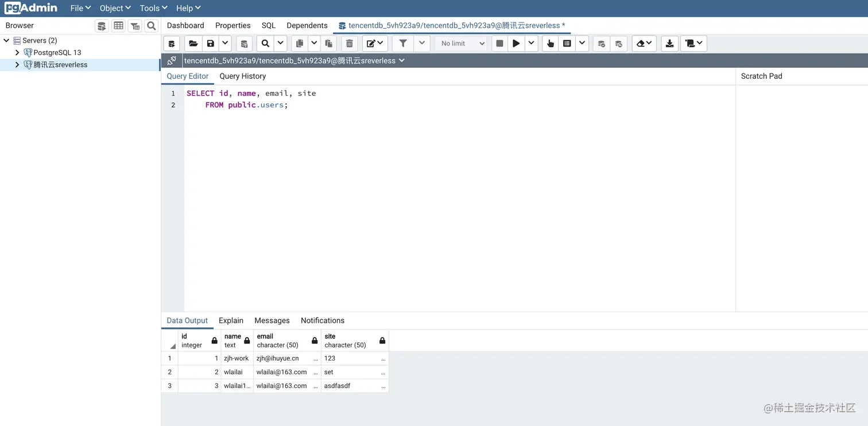Open the Notifications results tab
The image size is (868, 426).
323,321
